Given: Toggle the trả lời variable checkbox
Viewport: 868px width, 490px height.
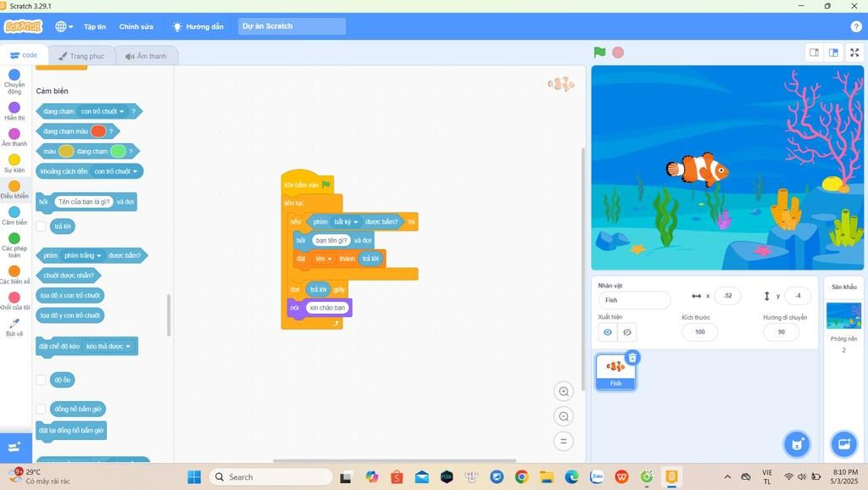Looking at the screenshot, I should [x=40, y=226].
